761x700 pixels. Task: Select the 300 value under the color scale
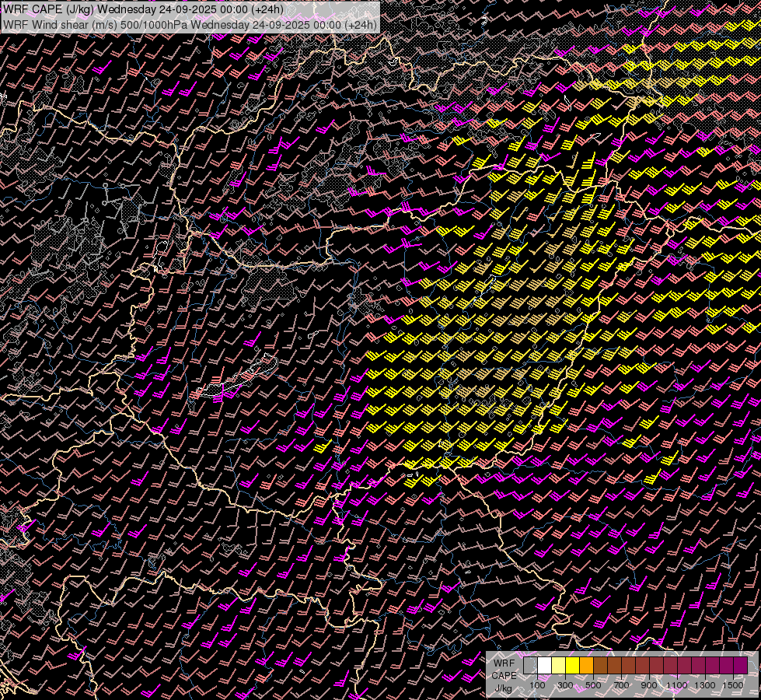565,685
